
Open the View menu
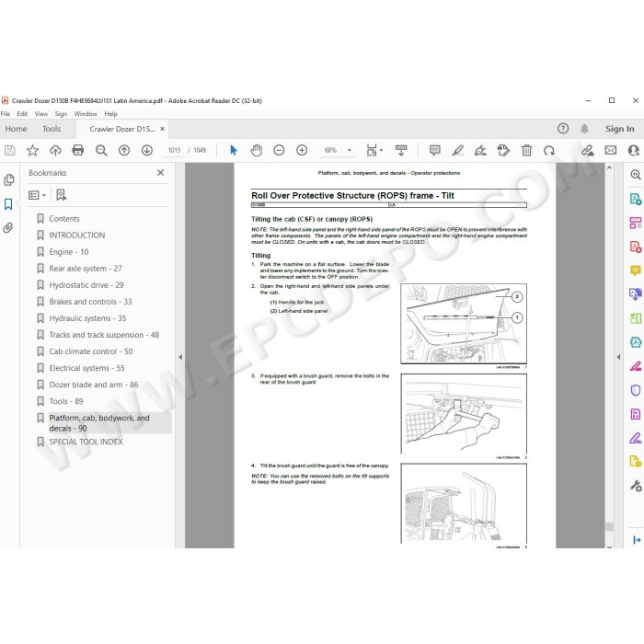(41, 114)
